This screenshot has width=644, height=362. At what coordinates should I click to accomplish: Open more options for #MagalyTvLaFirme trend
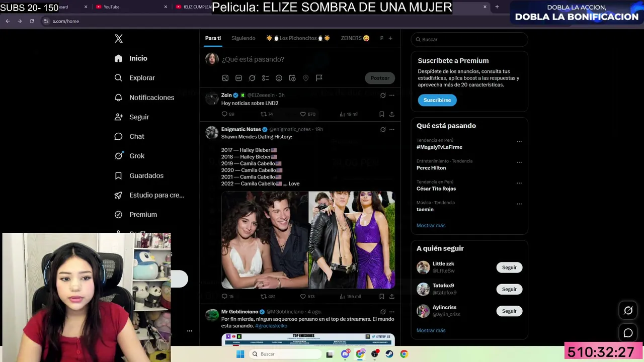tap(519, 142)
